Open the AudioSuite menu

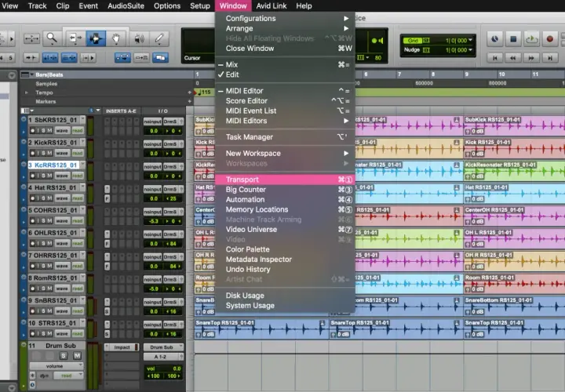pos(126,5)
